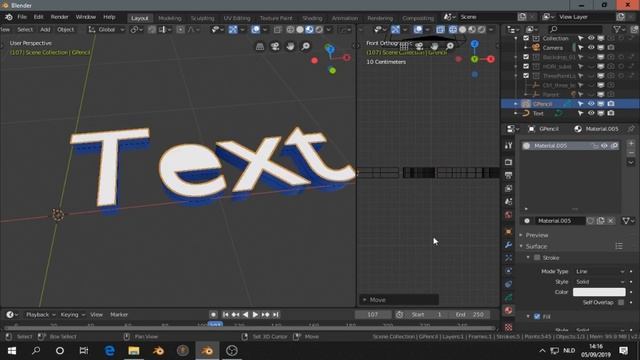Open the Edit menu
The width and height of the screenshot is (640, 360).
tap(38, 17)
